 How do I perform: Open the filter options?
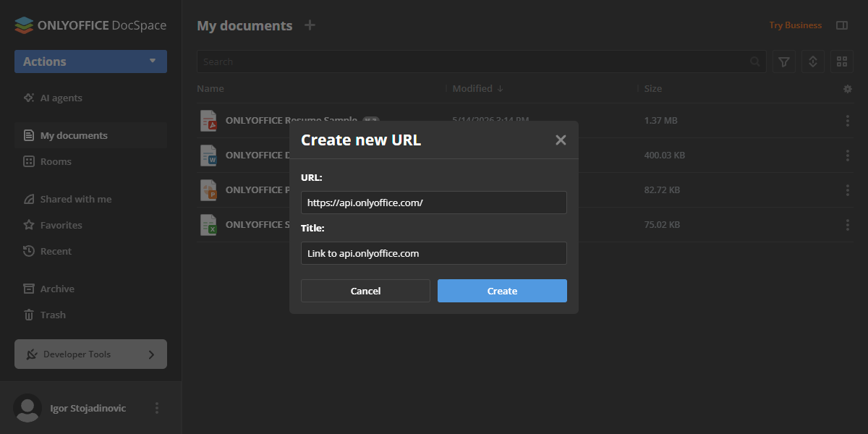[784, 61]
